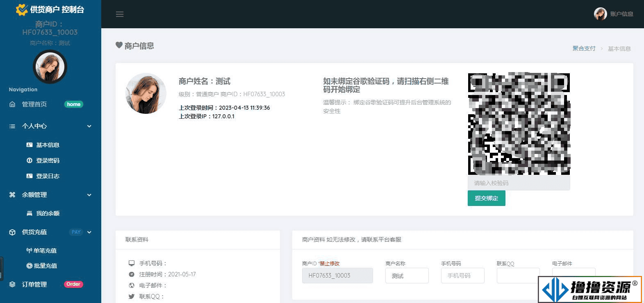Click 供货商户 控制台 logo icon
This screenshot has width=644, height=303.
tap(21, 9)
